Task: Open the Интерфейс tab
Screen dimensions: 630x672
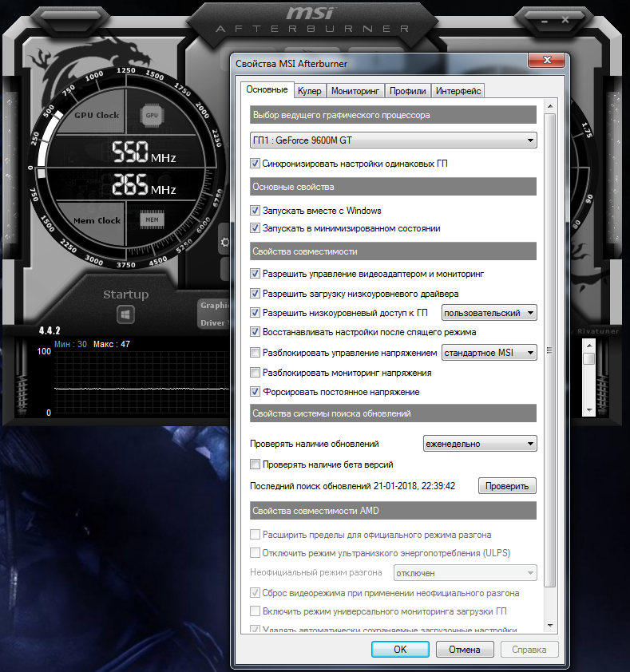Action: pos(458,91)
